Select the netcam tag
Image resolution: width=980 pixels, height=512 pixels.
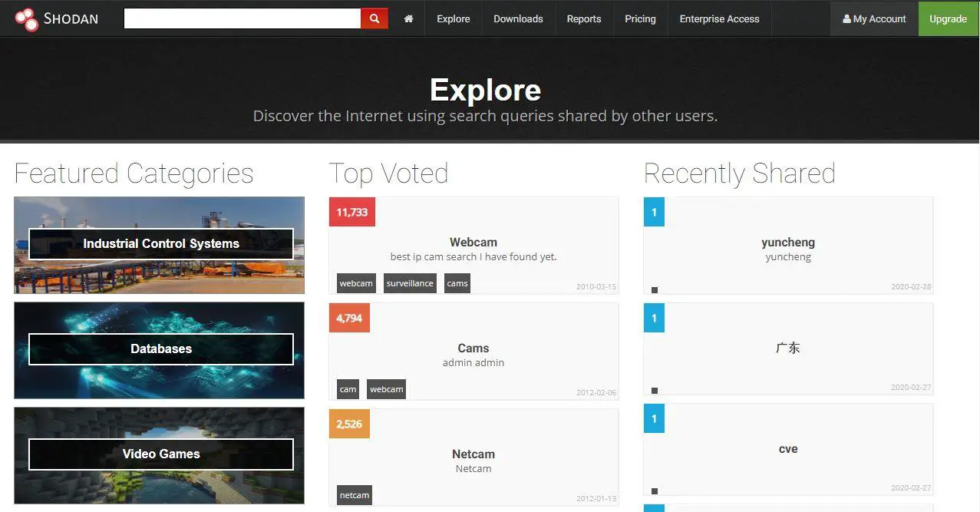(x=355, y=495)
